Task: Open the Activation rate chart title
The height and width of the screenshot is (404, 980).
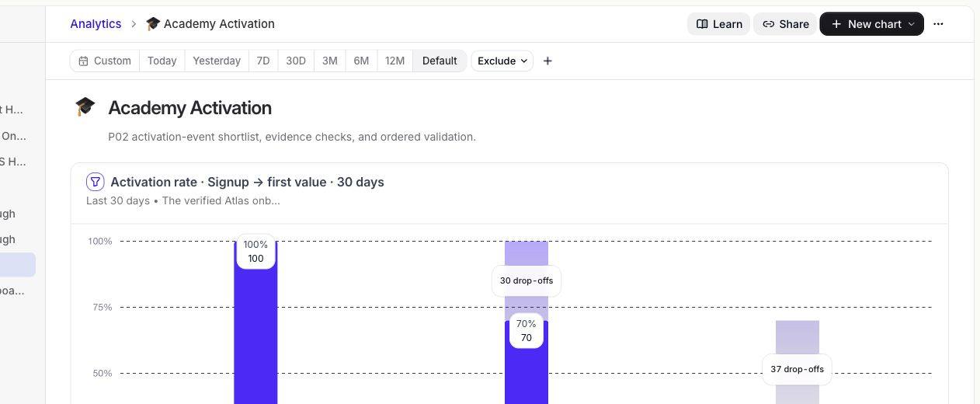Action: coord(248,182)
